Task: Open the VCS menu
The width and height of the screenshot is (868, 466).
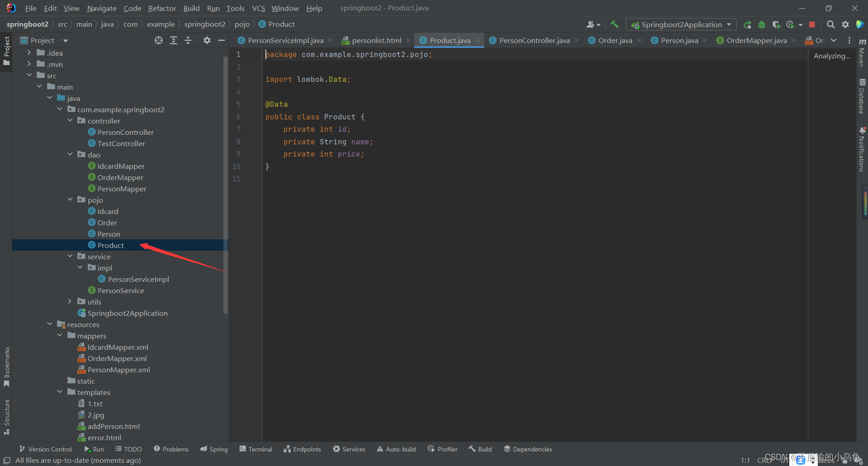Action: pos(259,8)
